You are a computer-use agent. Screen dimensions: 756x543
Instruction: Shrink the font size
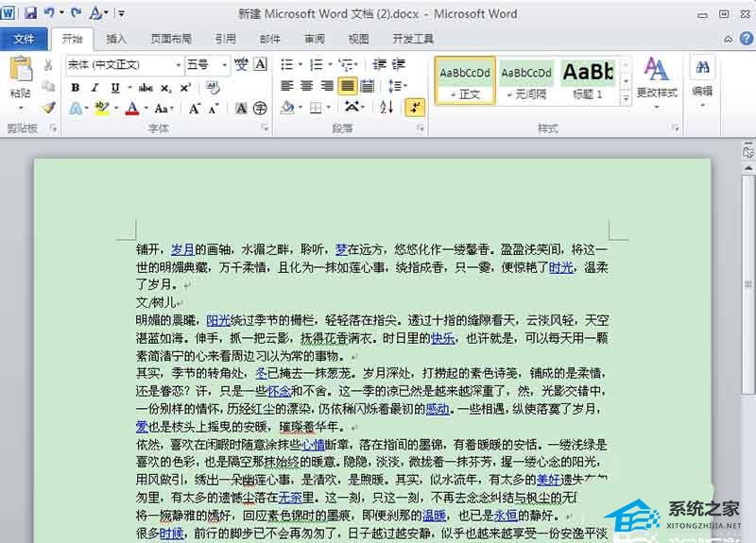[214, 109]
